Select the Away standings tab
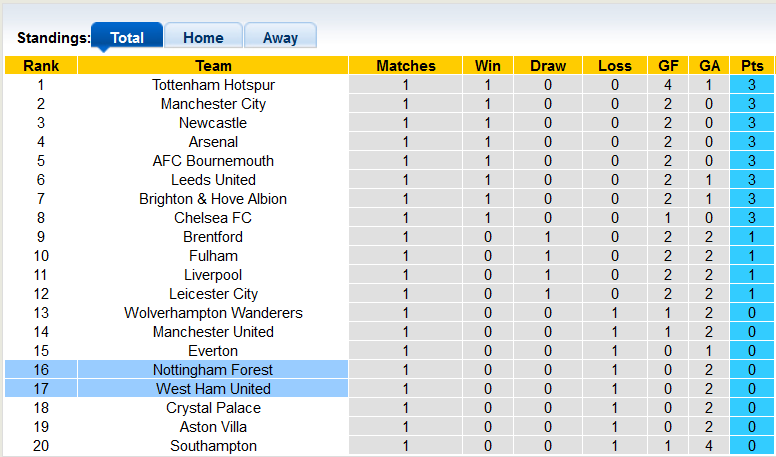 (280, 38)
